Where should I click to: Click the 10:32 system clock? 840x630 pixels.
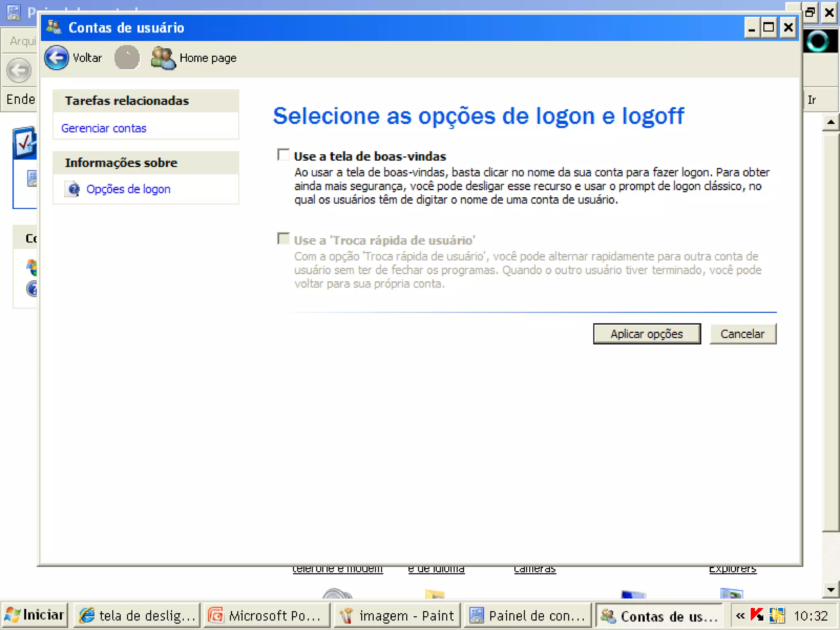pos(811,616)
